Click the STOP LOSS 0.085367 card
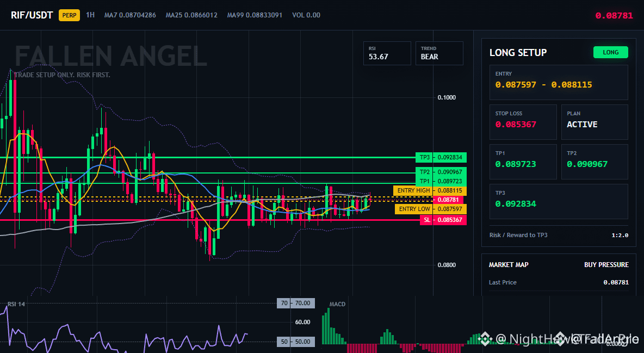Screen dimensions: 644x353 click(x=523, y=122)
